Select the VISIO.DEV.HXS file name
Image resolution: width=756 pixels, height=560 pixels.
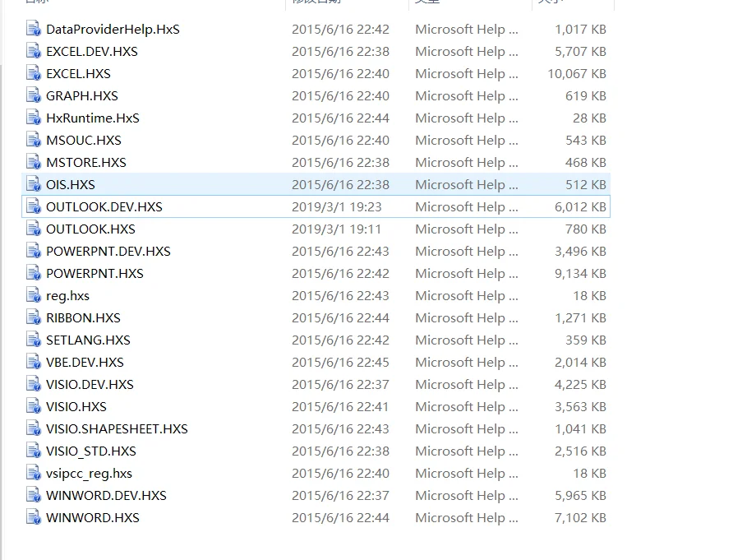90,384
